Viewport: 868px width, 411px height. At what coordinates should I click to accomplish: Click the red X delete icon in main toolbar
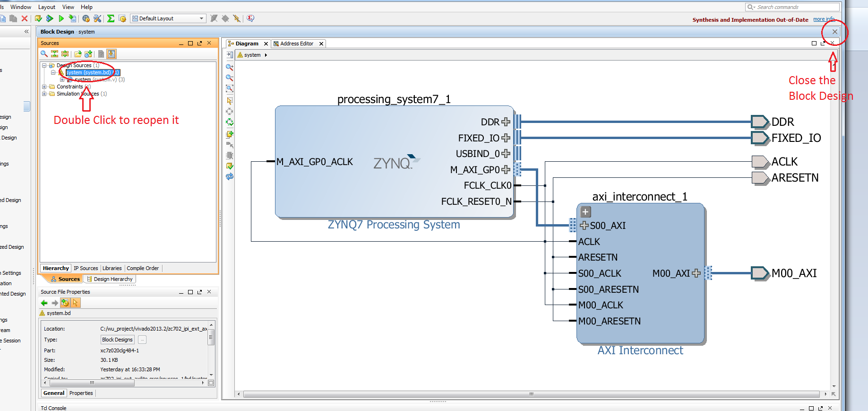pos(25,18)
